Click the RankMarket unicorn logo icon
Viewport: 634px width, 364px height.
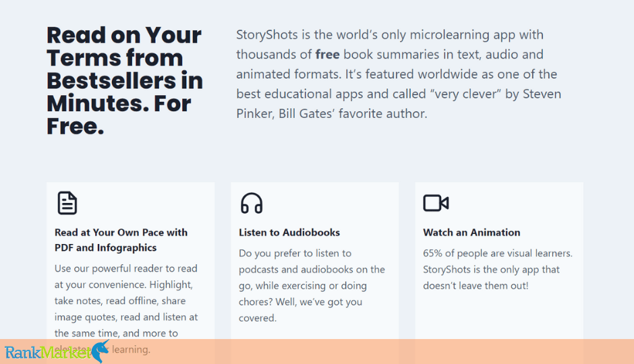click(100, 351)
